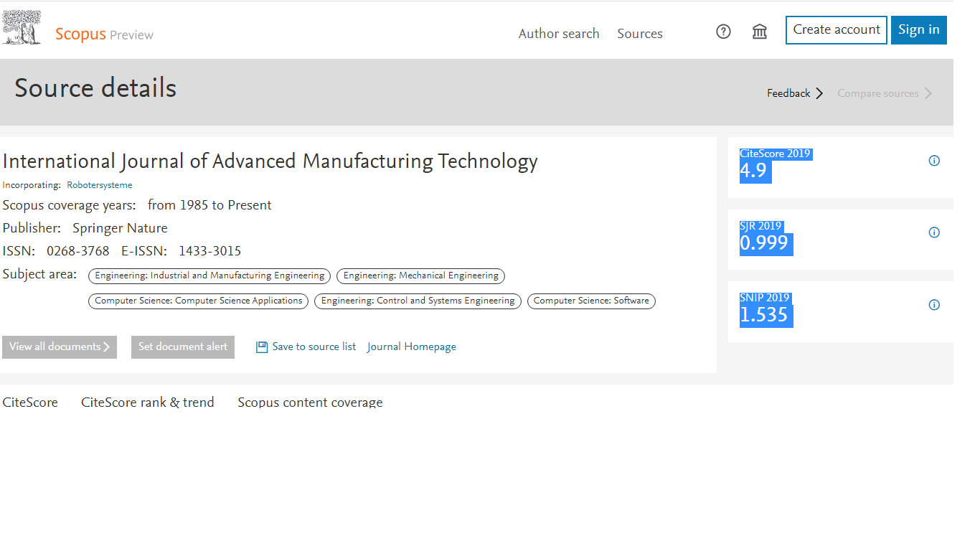
Task: Click the save floppy disk icon
Action: pyautogui.click(x=262, y=347)
